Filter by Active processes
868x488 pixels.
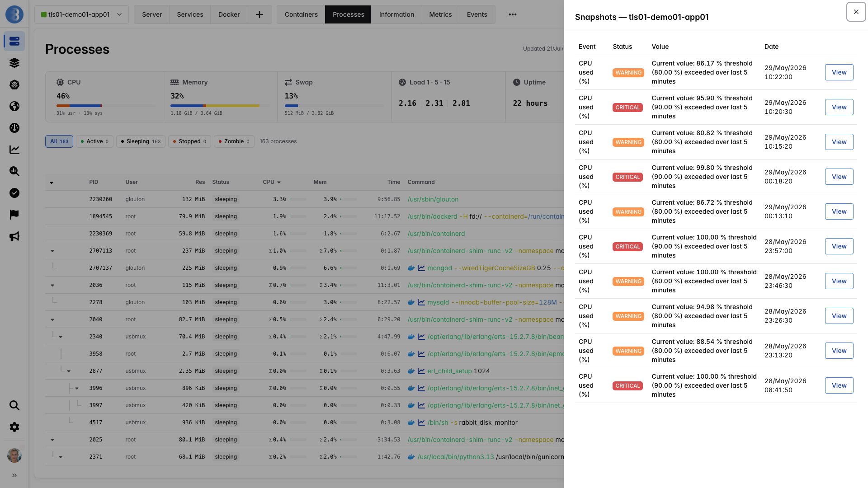[x=94, y=141]
